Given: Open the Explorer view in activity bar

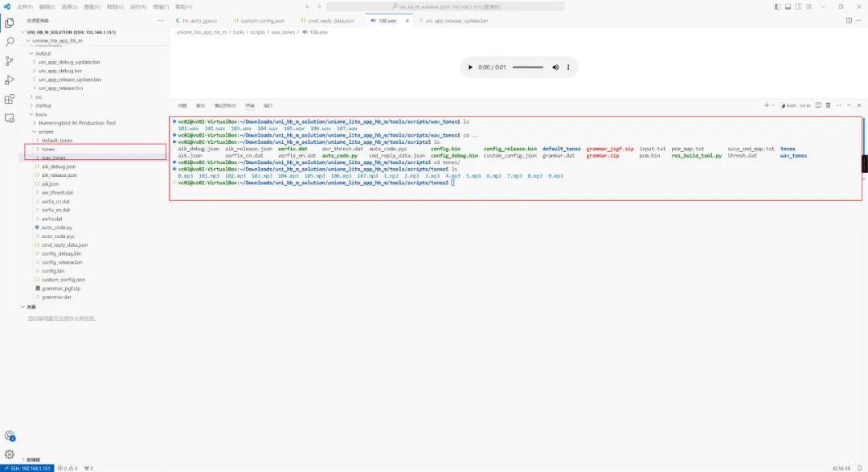Looking at the screenshot, I should click(x=10, y=23).
